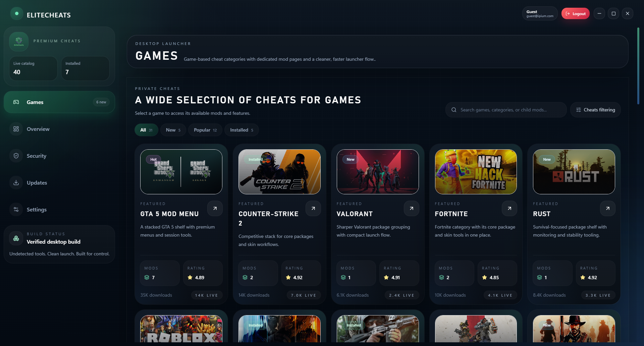Click Fortnite mods layers icon

click(x=441, y=278)
